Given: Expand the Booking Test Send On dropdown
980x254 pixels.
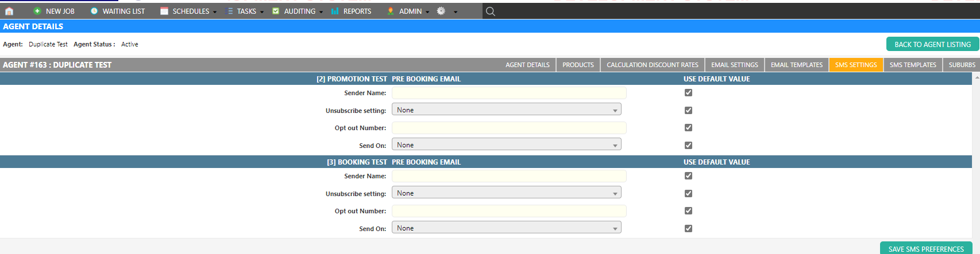Looking at the screenshot, I should click(x=506, y=228).
